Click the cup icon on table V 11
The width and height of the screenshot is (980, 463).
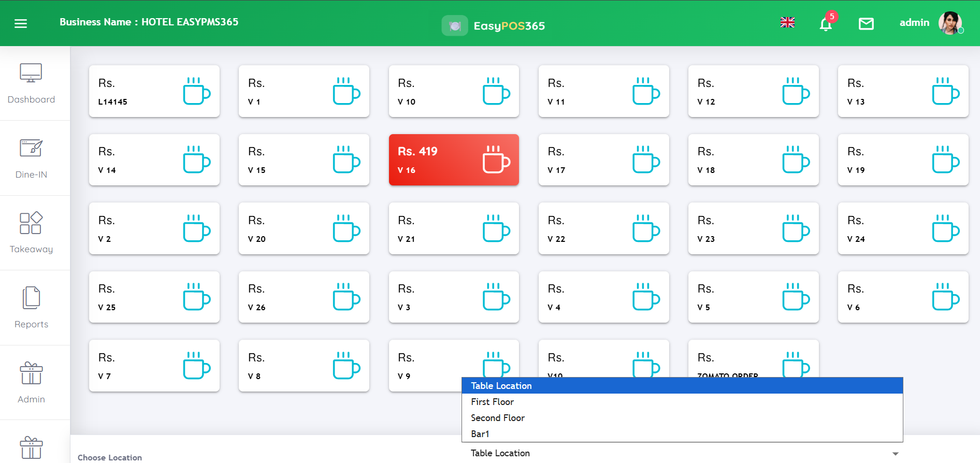(646, 91)
